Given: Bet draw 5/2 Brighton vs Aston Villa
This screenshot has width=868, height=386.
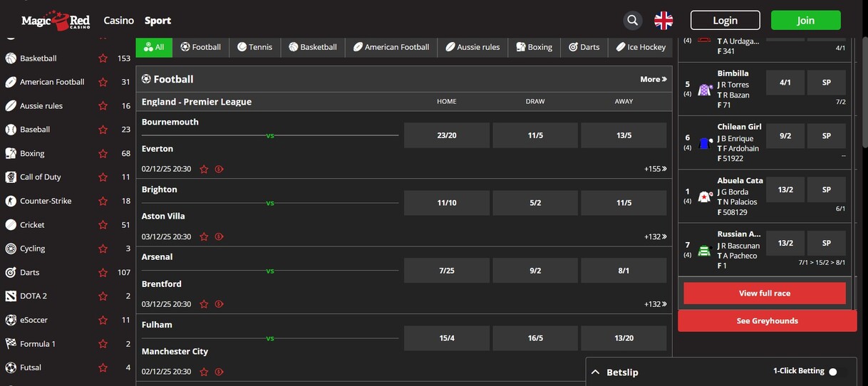Looking at the screenshot, I should point(535,203).
